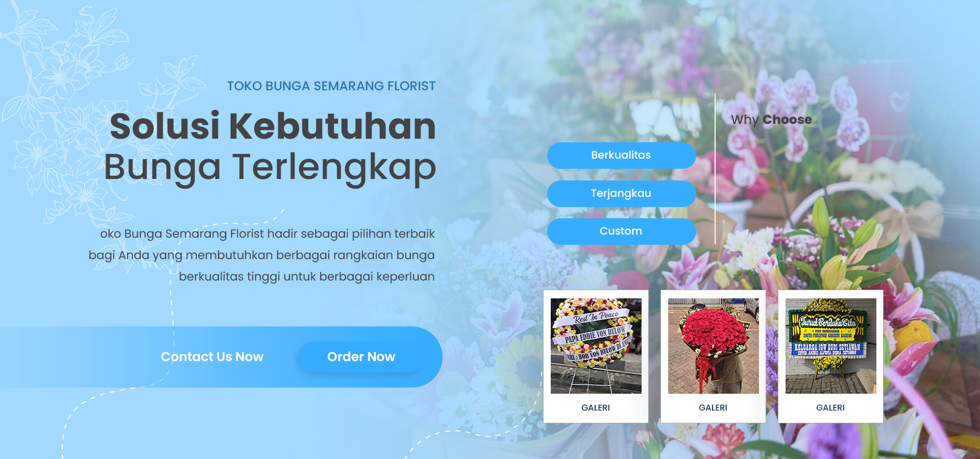Click the Toko Bunga Semarang Florist subtitle
This screenshot has width=980, height=459.
pos(331,86)
